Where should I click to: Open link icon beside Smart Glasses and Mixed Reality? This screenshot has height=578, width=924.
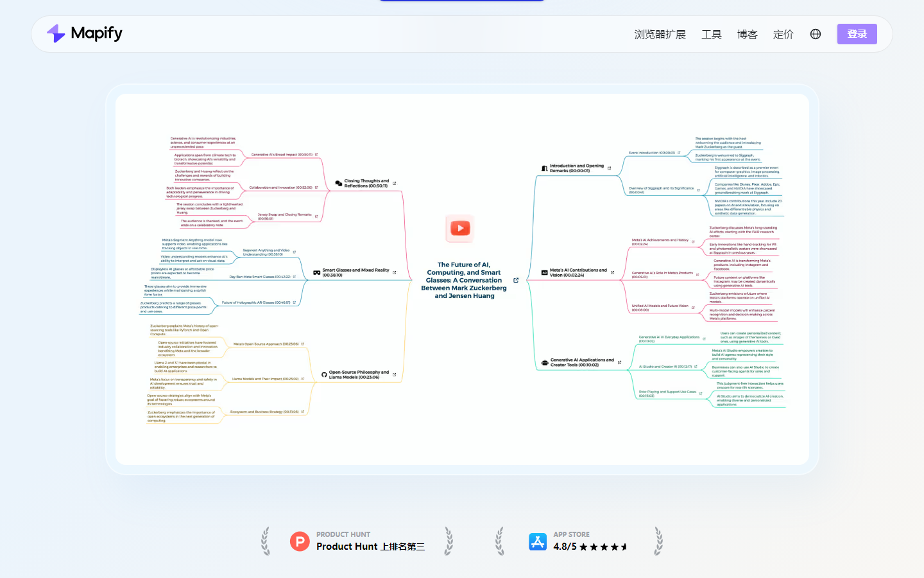tap(394, 272)
